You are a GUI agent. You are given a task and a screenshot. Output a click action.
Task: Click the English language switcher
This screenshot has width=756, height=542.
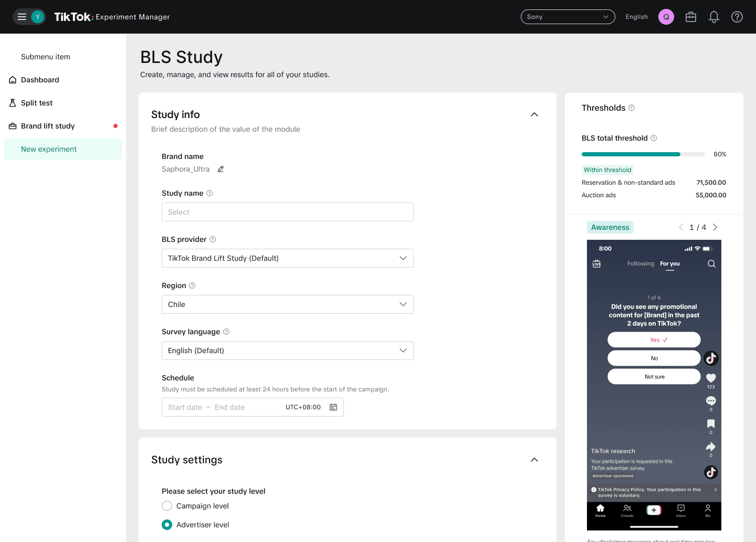(x=637, y=17)
